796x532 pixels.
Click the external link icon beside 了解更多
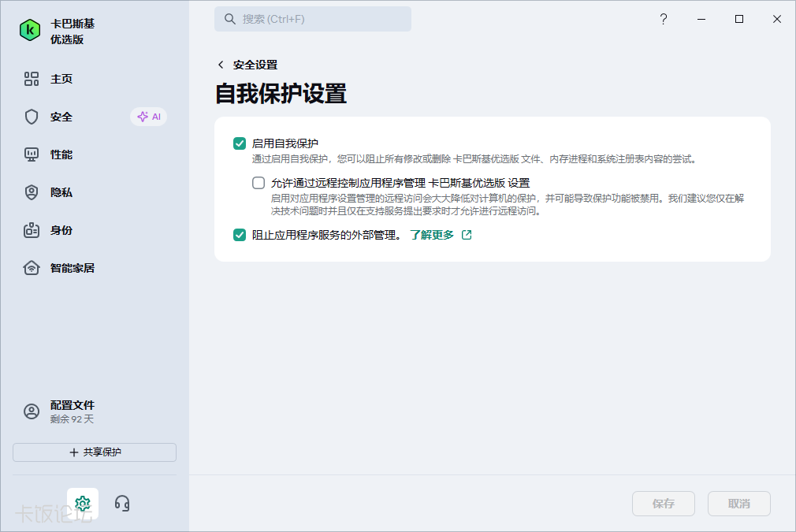pyautogui.click(x=467, y=235)
